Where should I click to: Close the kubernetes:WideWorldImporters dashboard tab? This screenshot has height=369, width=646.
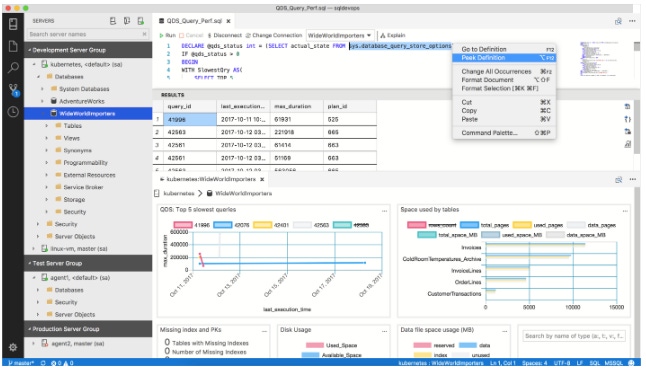pyautogui.click(x=262, y=180)
